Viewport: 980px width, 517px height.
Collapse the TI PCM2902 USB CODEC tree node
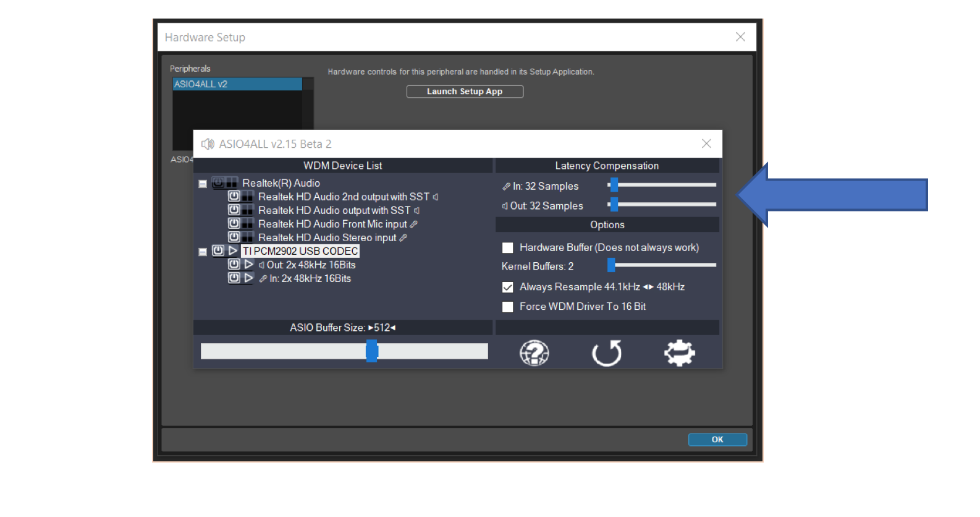coord(203,252)
